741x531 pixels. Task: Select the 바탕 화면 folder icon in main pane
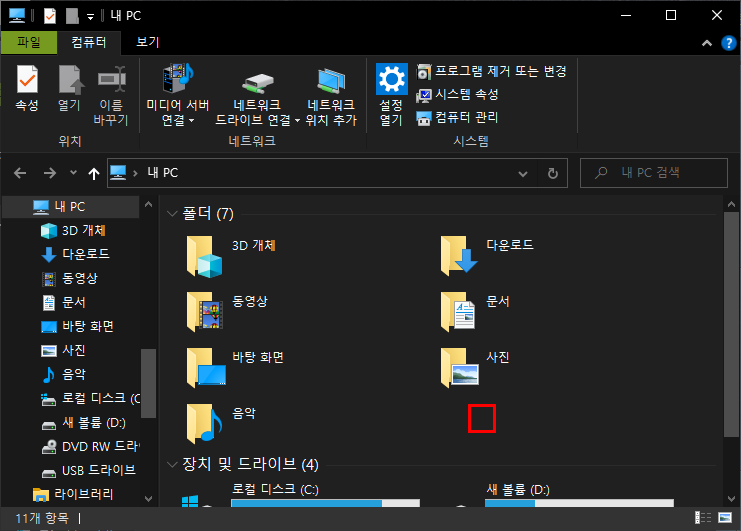206,368
